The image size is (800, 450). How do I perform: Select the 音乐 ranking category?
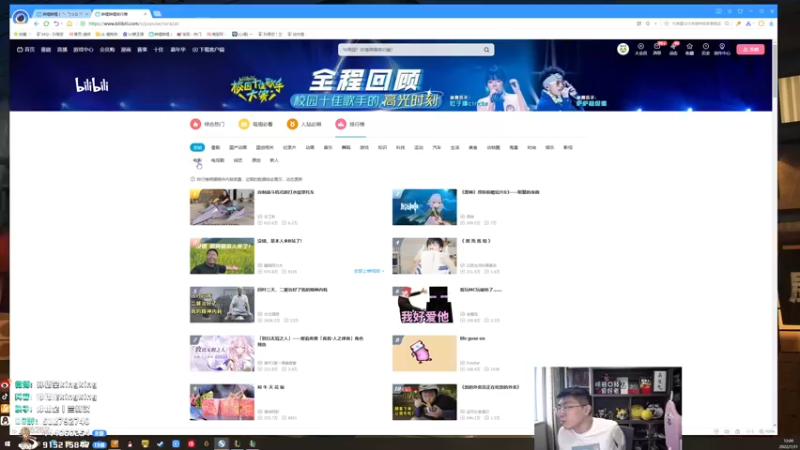328,147
